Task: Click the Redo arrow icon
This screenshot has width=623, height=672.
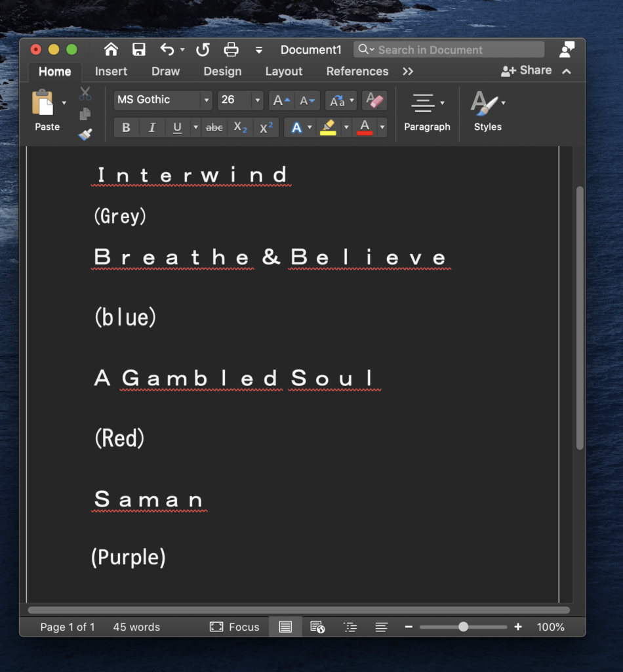Action: tap(203, 50)
